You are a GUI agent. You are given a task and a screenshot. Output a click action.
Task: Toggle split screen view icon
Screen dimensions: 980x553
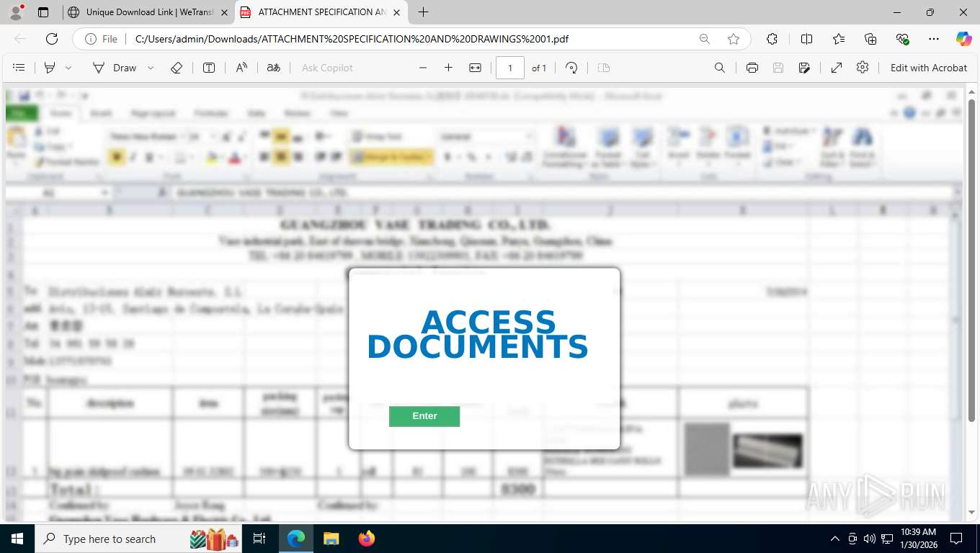coord(807,39)
